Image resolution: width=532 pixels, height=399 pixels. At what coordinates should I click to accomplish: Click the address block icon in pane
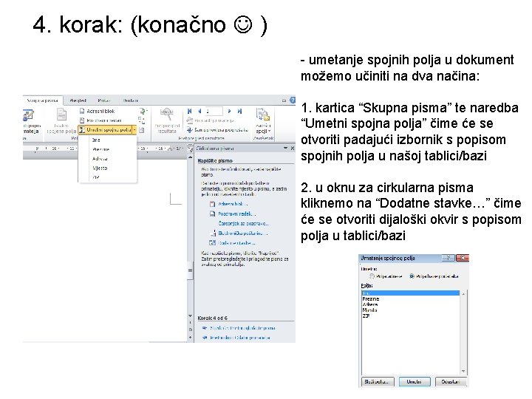(x=212, y=204)
